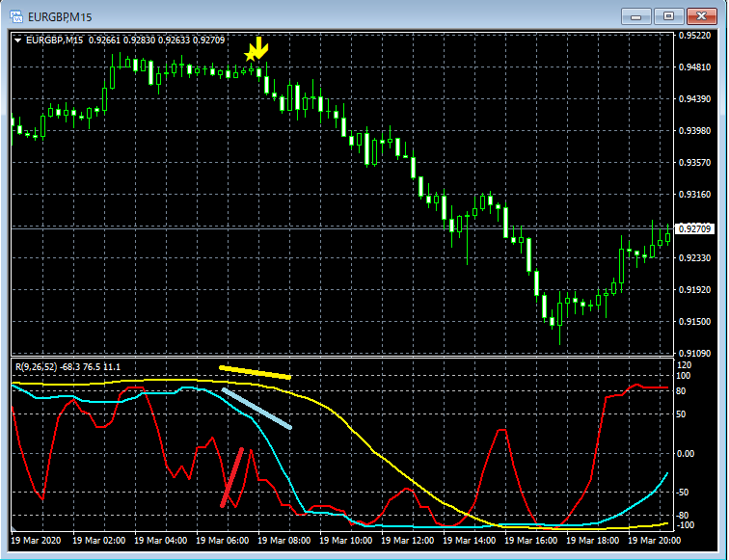The image size is (729, 560).
Task: Click the 50 level on indicator scale
Action: coord(681,414)
